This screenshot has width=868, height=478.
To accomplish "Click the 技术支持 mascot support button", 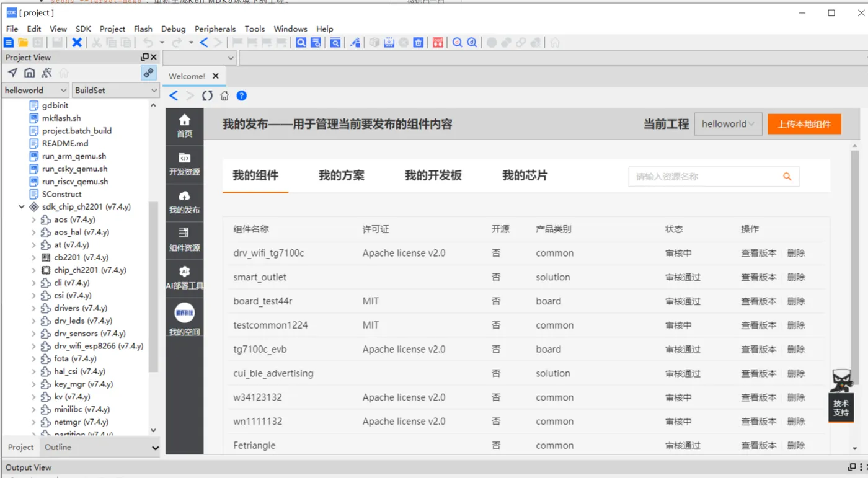I will [x=841, y=396].
